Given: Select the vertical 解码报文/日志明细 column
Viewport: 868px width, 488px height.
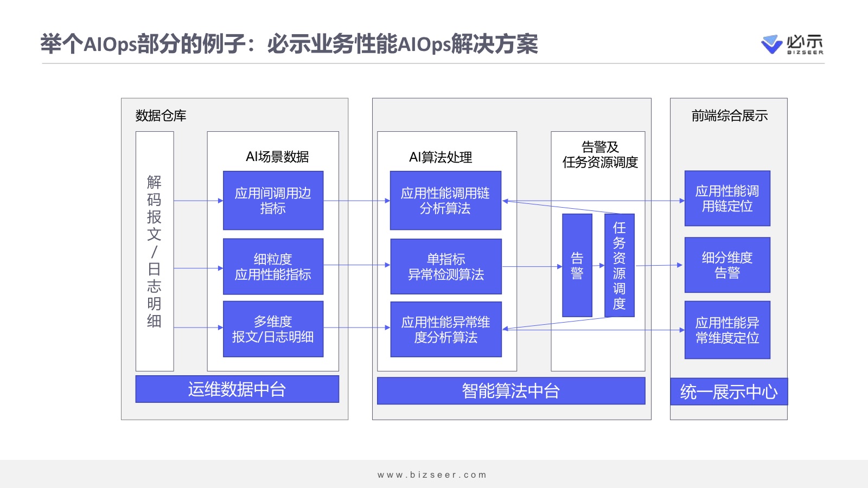Looking at the screenshot, I should click(x=155, y=251).
